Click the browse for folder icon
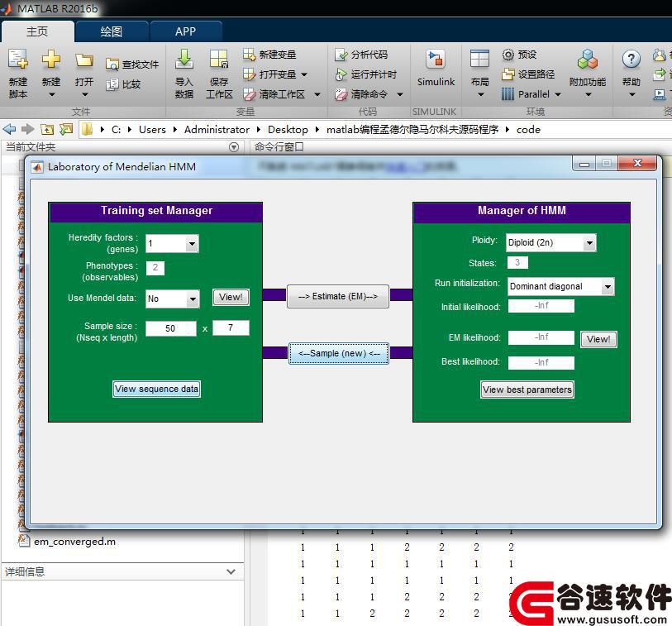Image resolution: width=672 pixels, height=626 pixels. 66,129
